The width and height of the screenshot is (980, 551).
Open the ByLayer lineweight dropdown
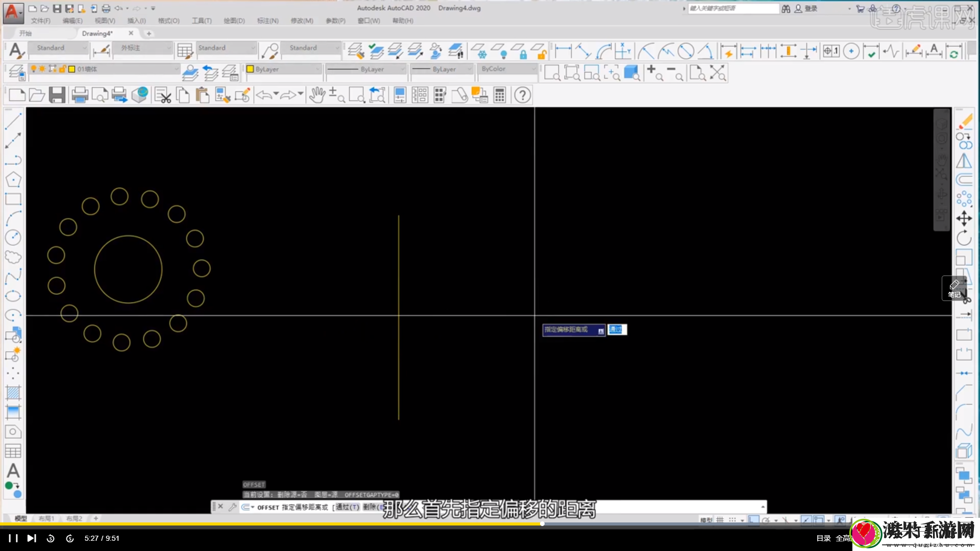(442, 68)
